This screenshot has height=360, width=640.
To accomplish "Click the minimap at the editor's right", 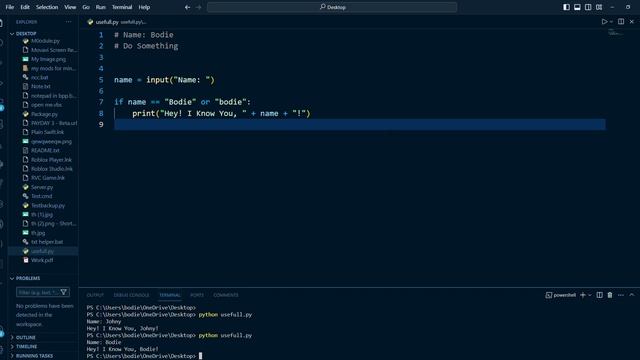I will [616, 33].
